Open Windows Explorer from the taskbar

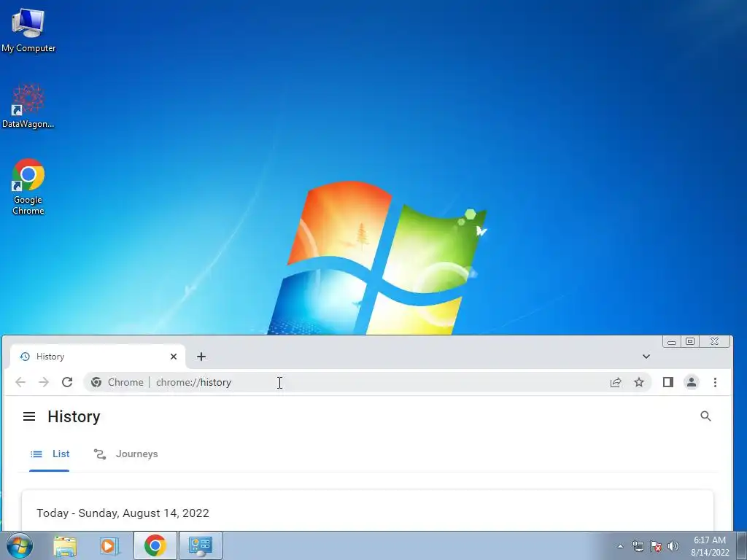coord(65,545)
